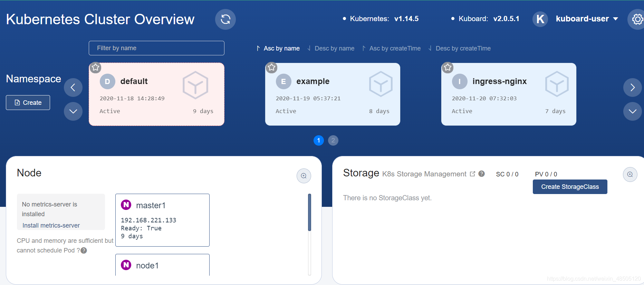Click the K user avatar
This screenshot has height=285, width=644.
click(540, 19)
